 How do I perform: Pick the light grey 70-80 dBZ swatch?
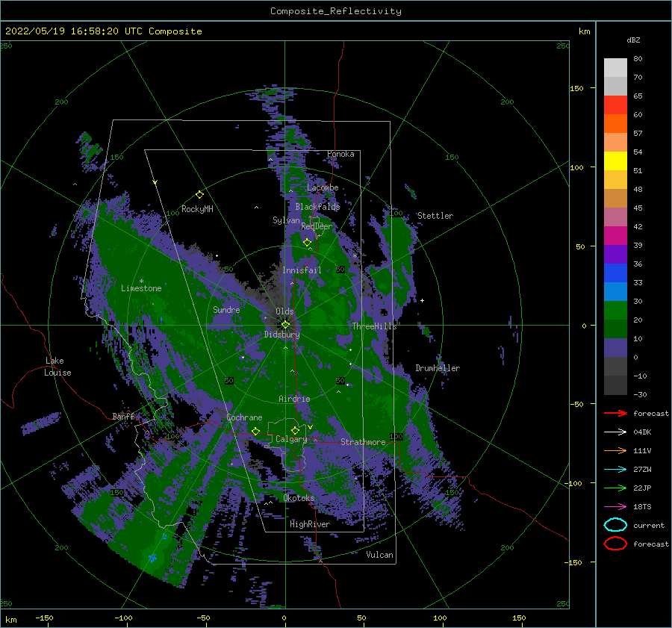click(x=615, y=68)
